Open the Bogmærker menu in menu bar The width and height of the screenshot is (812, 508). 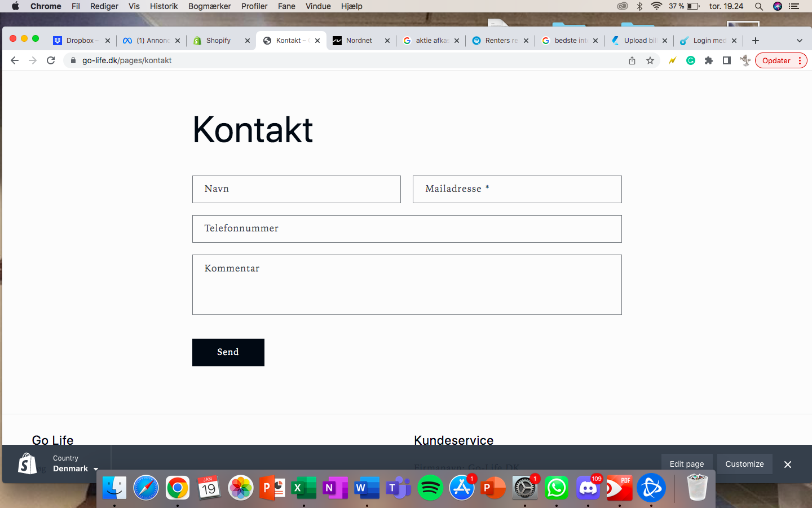(x=209, y=6)
